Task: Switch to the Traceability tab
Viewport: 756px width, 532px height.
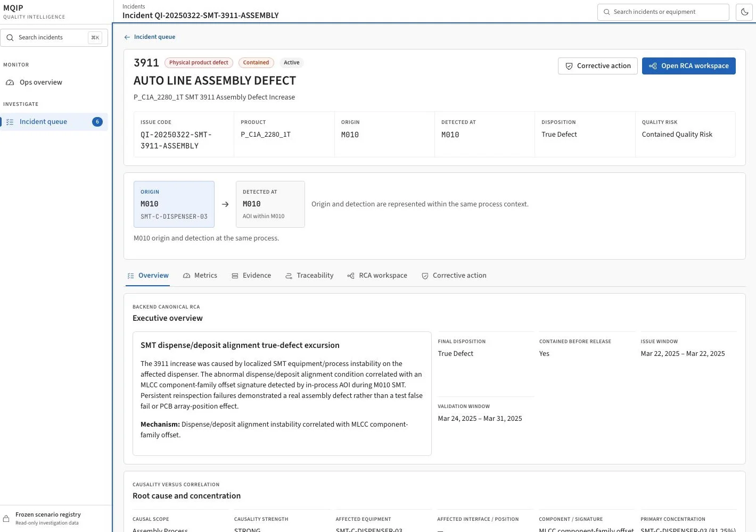Action: (x=309, y=276)
